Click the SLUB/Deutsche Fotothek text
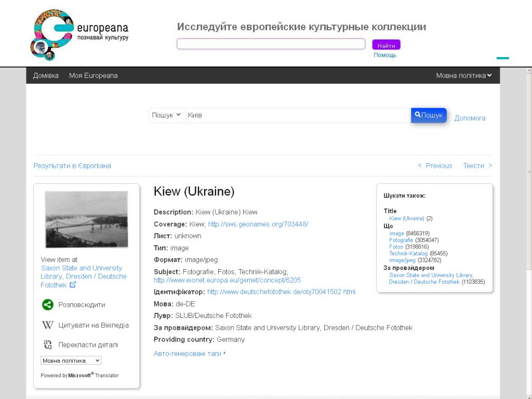This screenshot has width=532, height=399. click(x=214, y=315)
